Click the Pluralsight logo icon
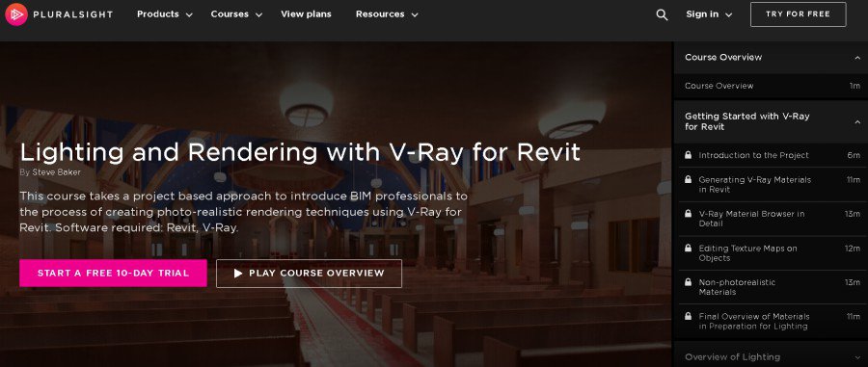The image size is (868, 367). tap(16, 14)
